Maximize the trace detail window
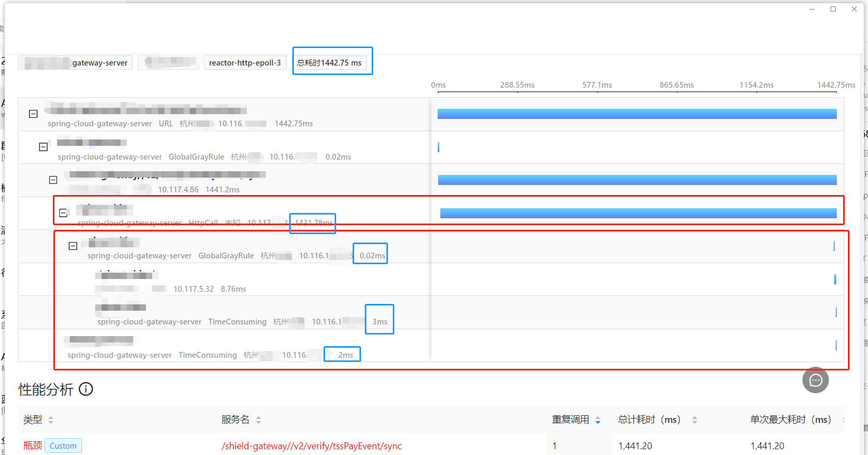 833,9
